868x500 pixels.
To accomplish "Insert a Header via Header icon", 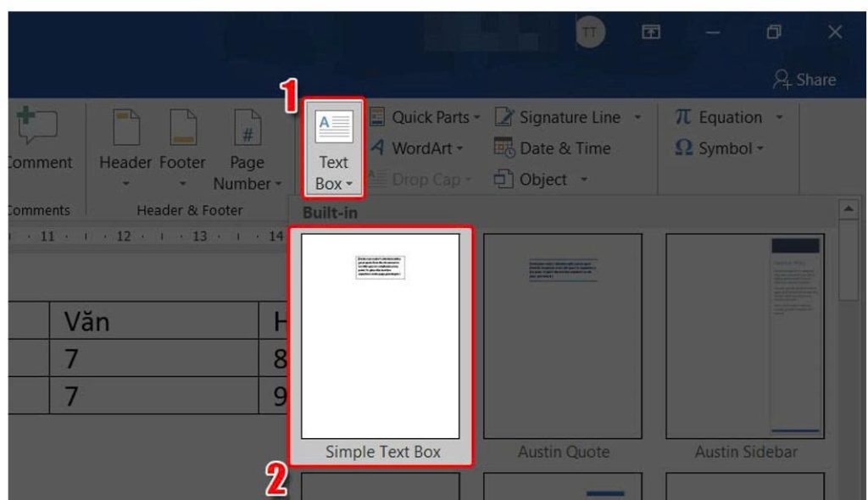I will click(126, 129).
